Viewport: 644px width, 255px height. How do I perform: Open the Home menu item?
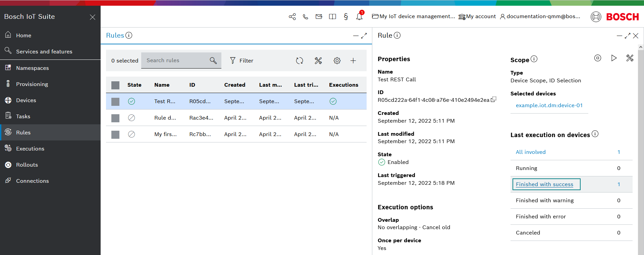tap(50, 35)
